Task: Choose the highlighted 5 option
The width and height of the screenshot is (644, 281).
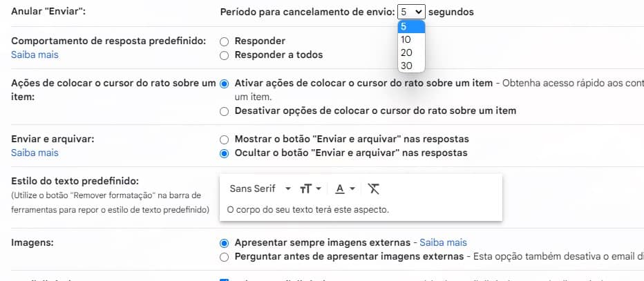Action: tap(411, 27)
